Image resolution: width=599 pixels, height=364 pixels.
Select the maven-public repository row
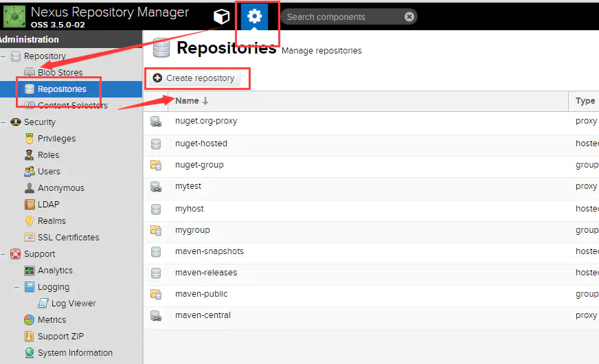(x=372, y=295)
